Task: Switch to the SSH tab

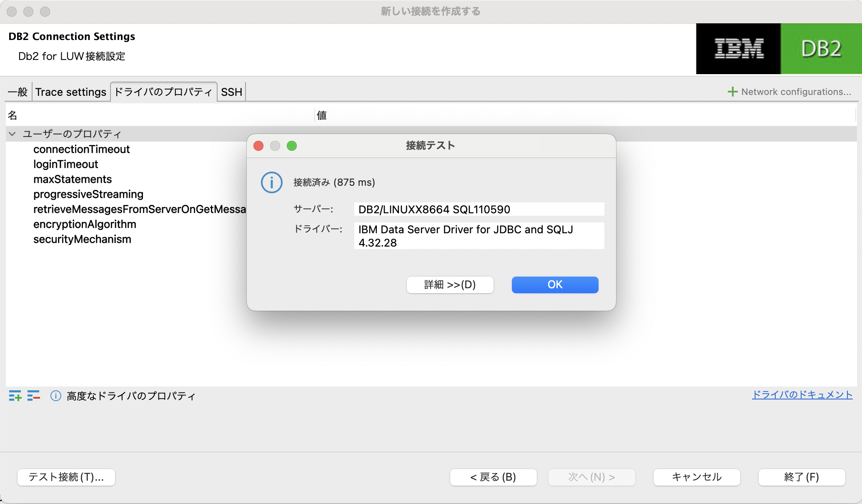Action: click(x=231, y=92)
